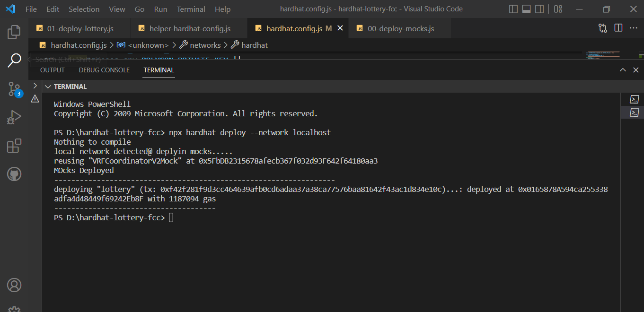
Task: Click the warning triangle icon near terminal
Action: pos(35,99)
